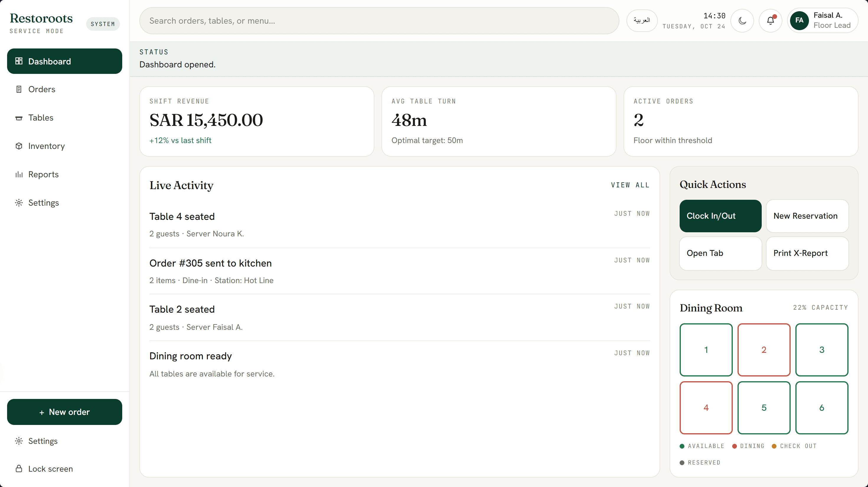
Task: Switch language to Arabic
Action: [642, 21]
